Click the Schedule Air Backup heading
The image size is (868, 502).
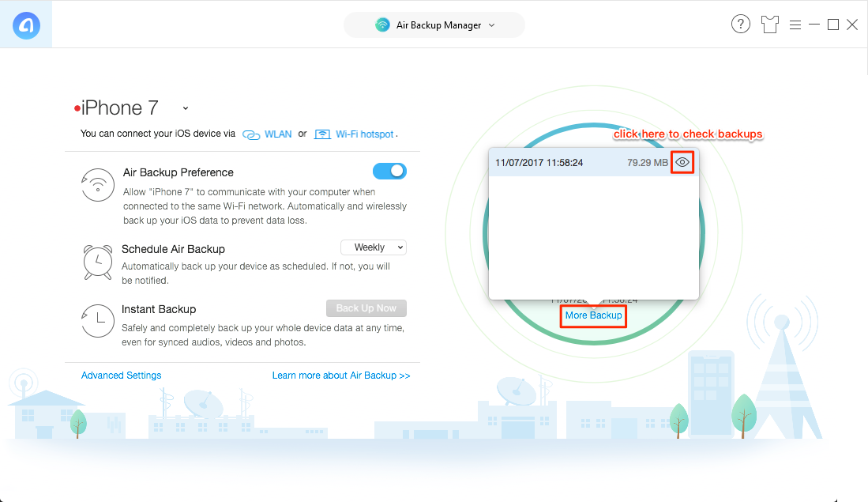(173, 249)
